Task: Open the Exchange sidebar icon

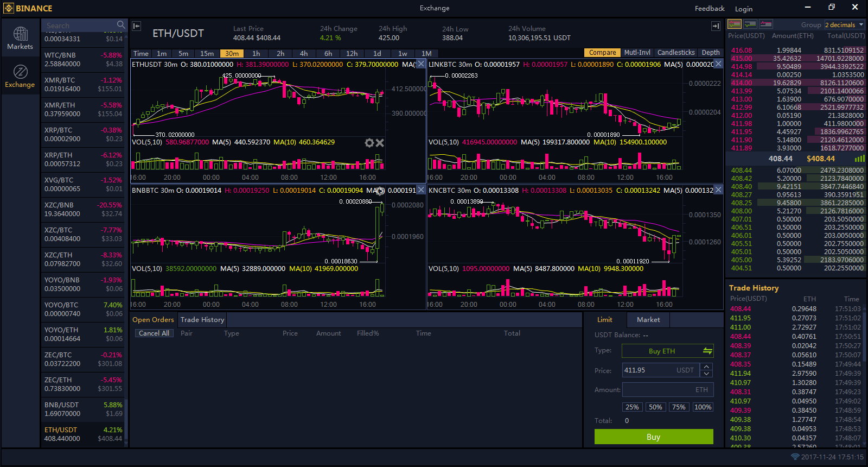Action: tap(21, 76)
